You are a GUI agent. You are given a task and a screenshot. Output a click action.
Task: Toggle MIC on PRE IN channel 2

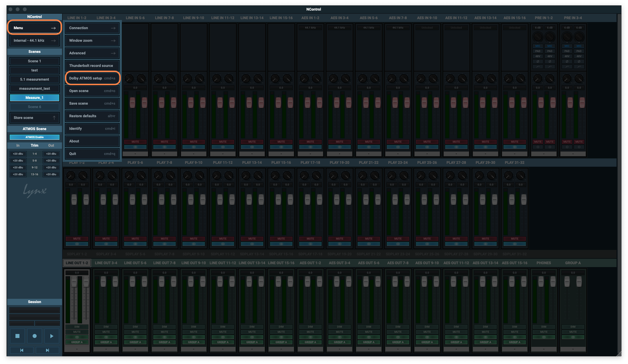[x=550, y=46]
